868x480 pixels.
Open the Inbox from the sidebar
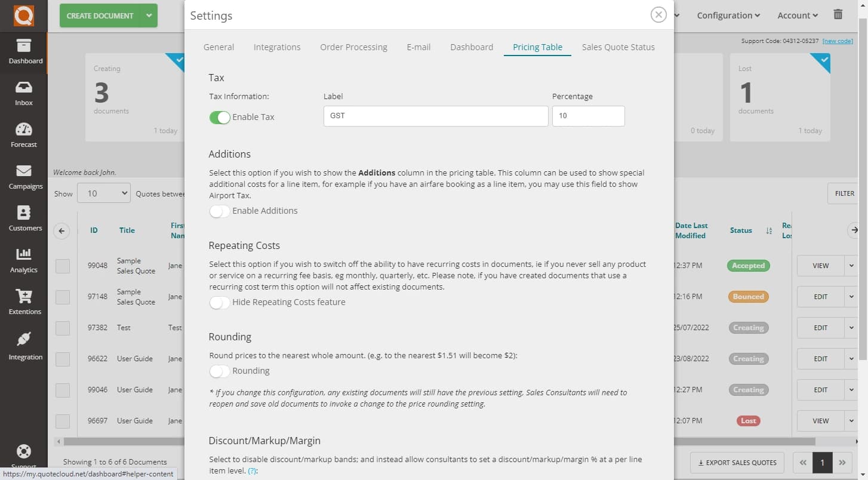(23, 93)
